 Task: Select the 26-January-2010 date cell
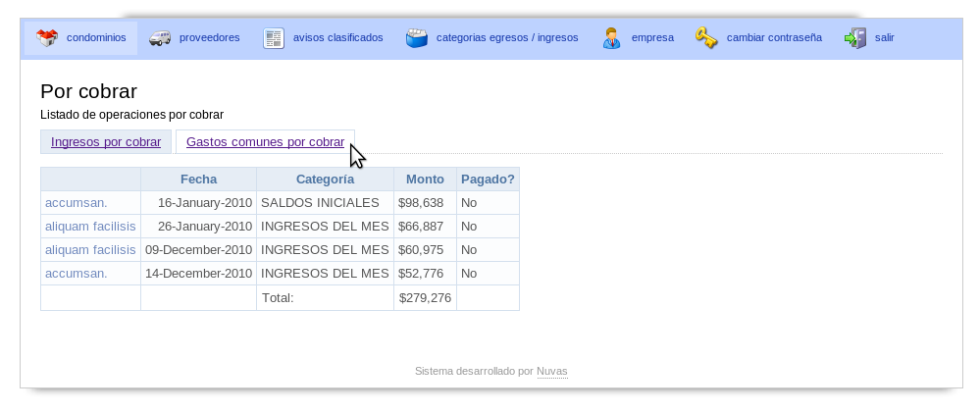199,227
